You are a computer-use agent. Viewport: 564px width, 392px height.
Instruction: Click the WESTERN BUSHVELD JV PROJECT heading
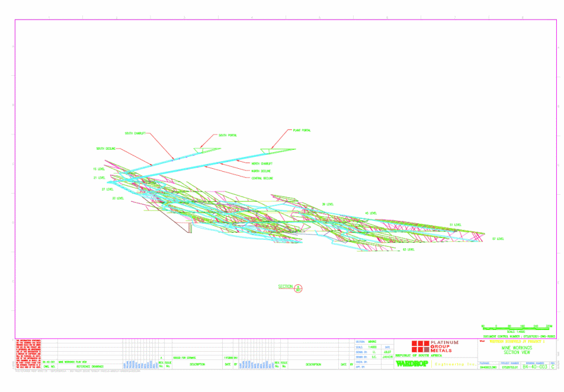(x=517, y=342)
